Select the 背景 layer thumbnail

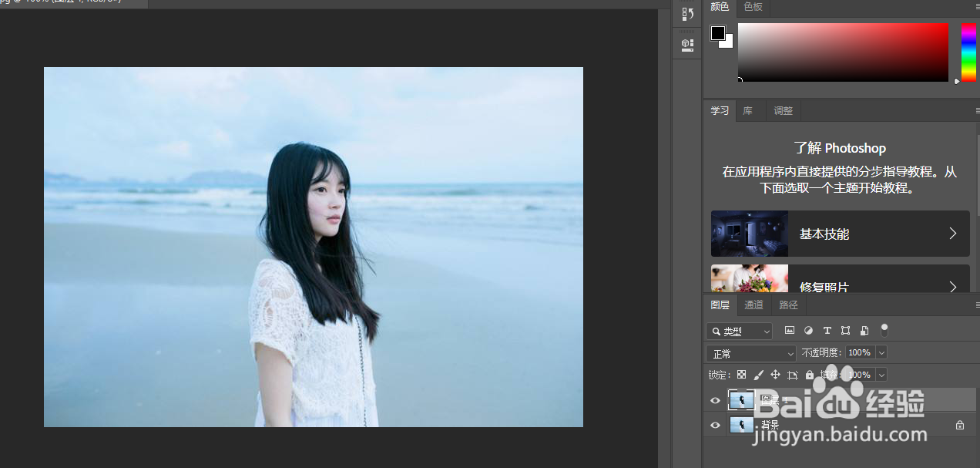tap(742, 425)
